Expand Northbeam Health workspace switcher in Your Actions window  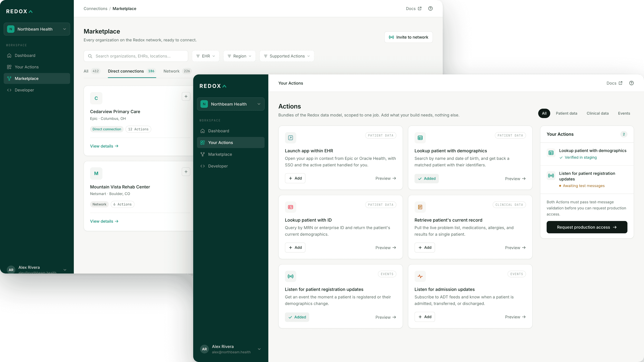coord(230,104)
